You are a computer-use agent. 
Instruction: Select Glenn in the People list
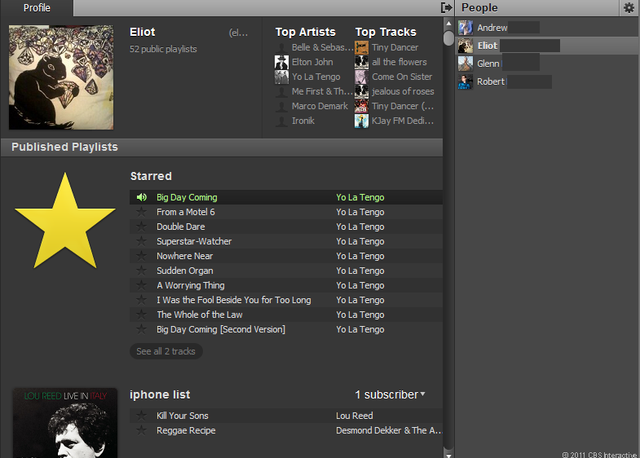click(x=547, y=64)
